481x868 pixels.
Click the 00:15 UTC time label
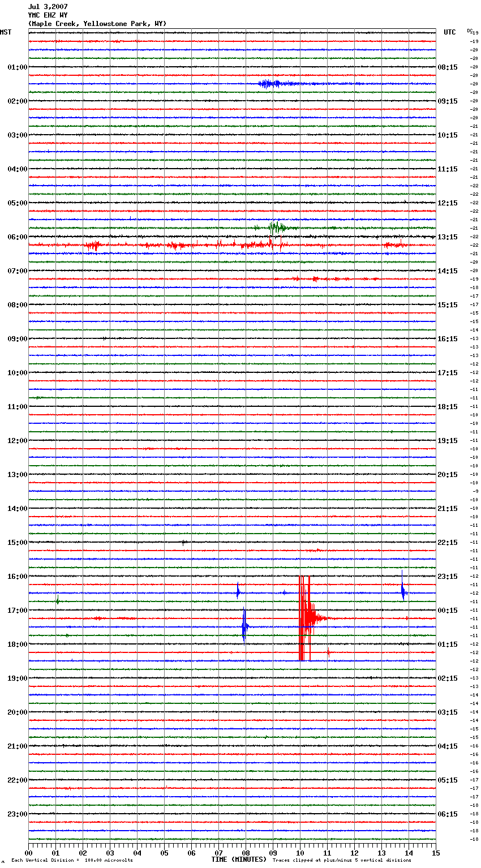[448, 611]
